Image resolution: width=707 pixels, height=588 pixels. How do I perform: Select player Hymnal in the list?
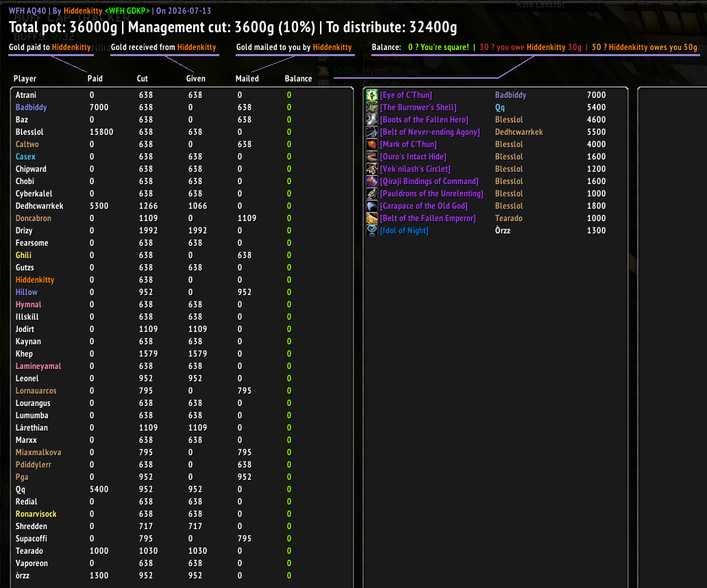(x=28, y=305)
